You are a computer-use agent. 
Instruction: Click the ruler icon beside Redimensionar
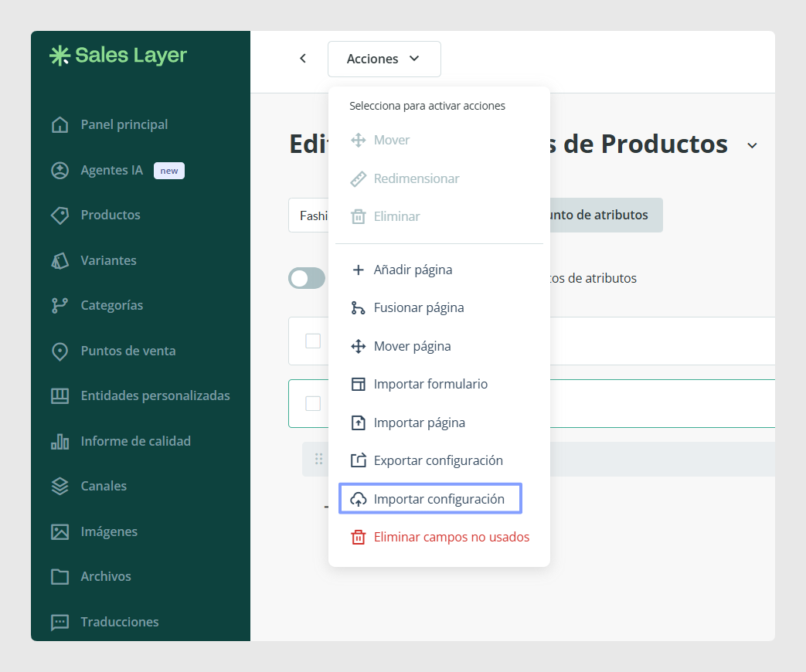click(x=359, y=178)
